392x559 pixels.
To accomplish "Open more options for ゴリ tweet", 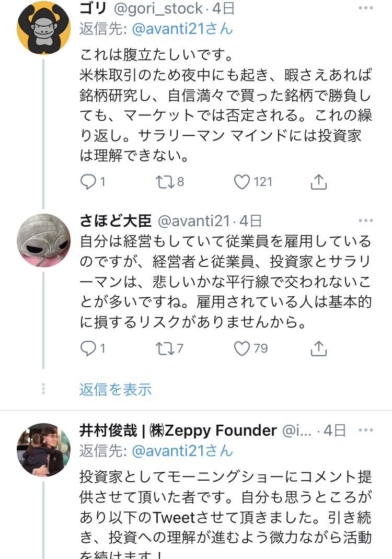I will pos(365,9).
